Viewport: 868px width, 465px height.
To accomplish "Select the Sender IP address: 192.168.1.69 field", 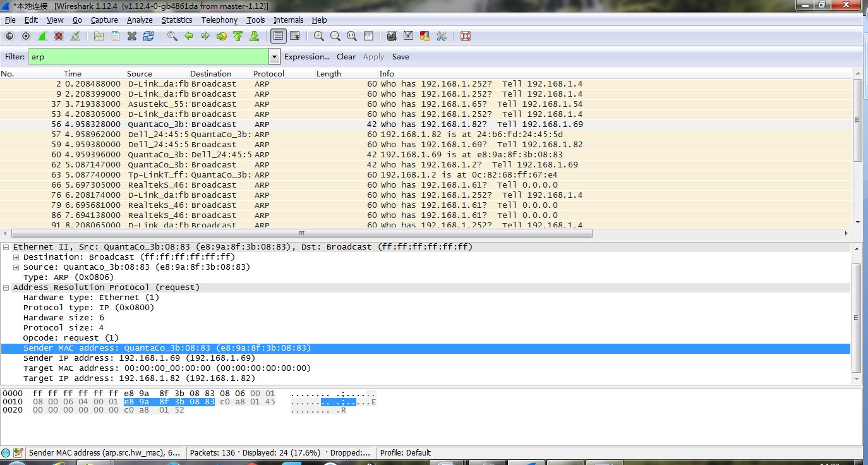I will coord(139,358).
